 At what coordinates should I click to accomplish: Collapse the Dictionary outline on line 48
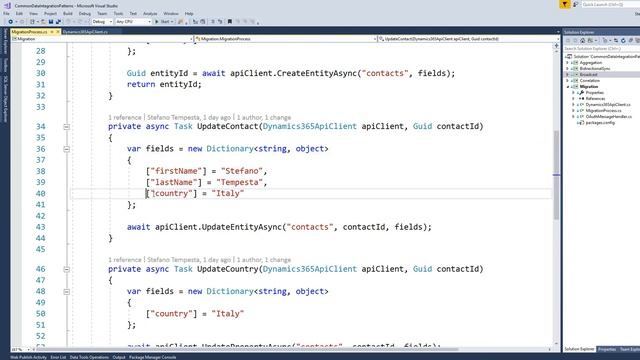[x=66, y=292]
